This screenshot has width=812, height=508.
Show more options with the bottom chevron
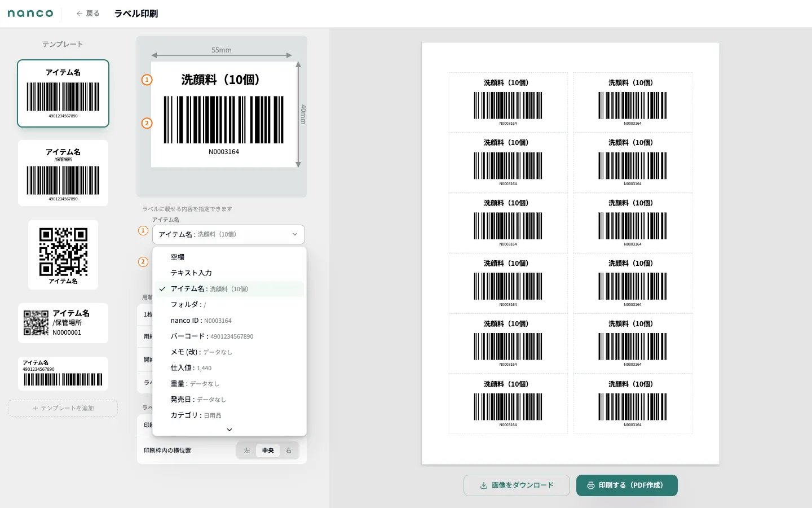pos(230,430)
